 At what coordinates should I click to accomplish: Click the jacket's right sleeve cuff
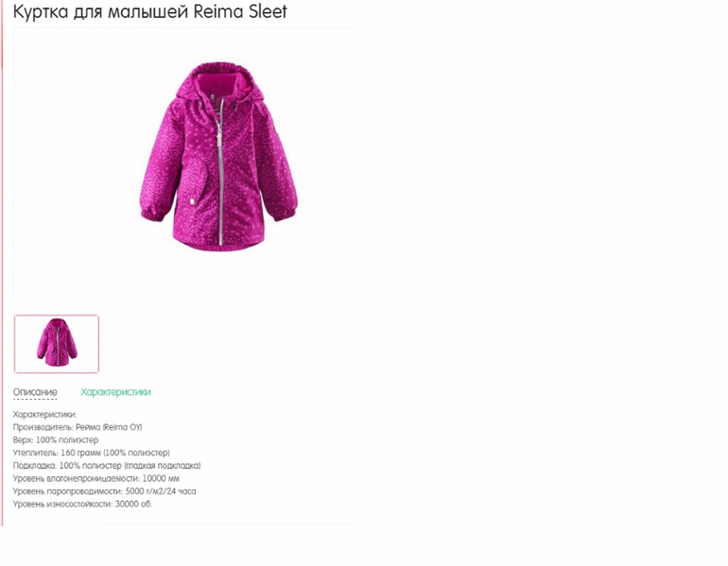point(284,211)
